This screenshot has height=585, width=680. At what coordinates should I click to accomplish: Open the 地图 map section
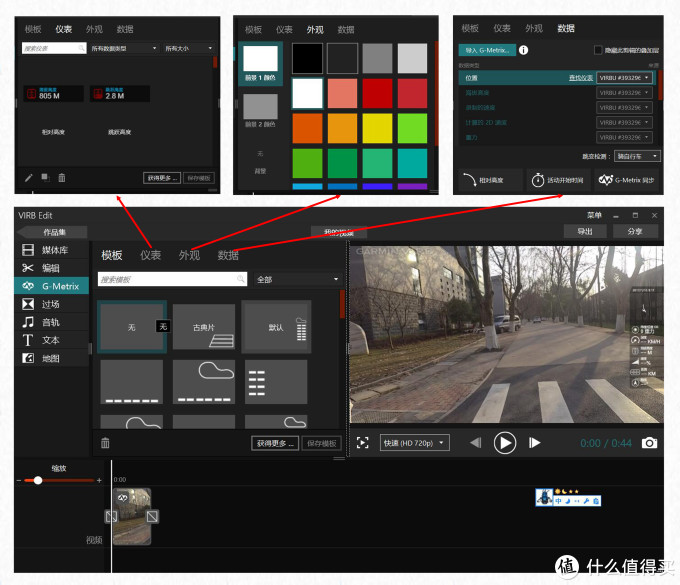[52, 358]
